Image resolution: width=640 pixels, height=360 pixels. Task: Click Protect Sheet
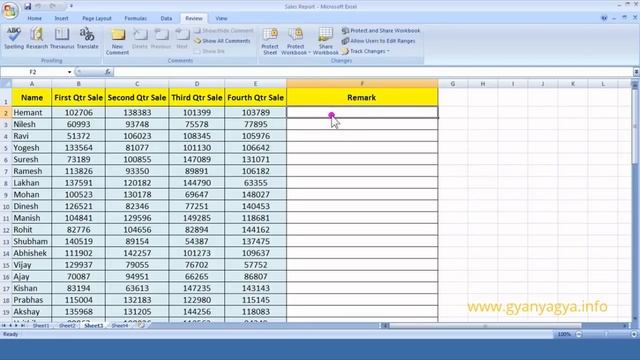coord(270,41)
